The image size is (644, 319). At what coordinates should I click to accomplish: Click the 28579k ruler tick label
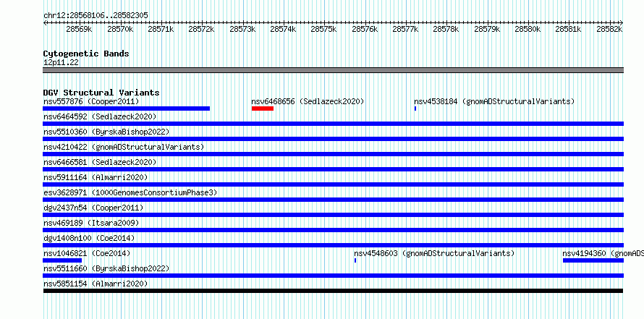(487, 30)
